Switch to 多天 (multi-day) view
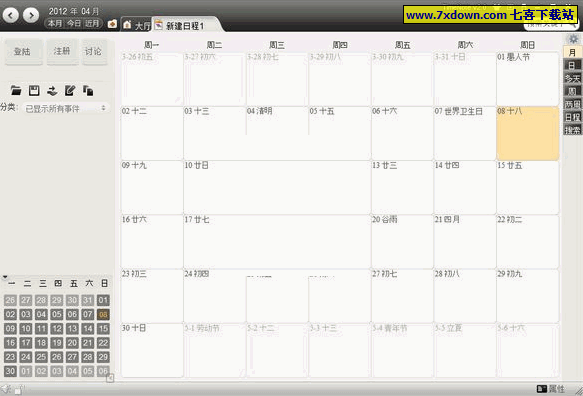This screenshot has height=396, width=583. pyautogui.click(x=572, y=78)
